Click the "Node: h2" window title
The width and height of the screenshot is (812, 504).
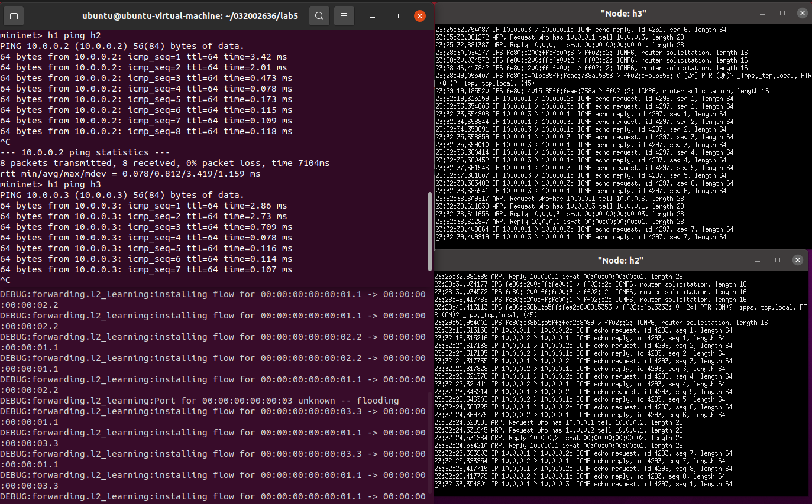coord(620,260)
